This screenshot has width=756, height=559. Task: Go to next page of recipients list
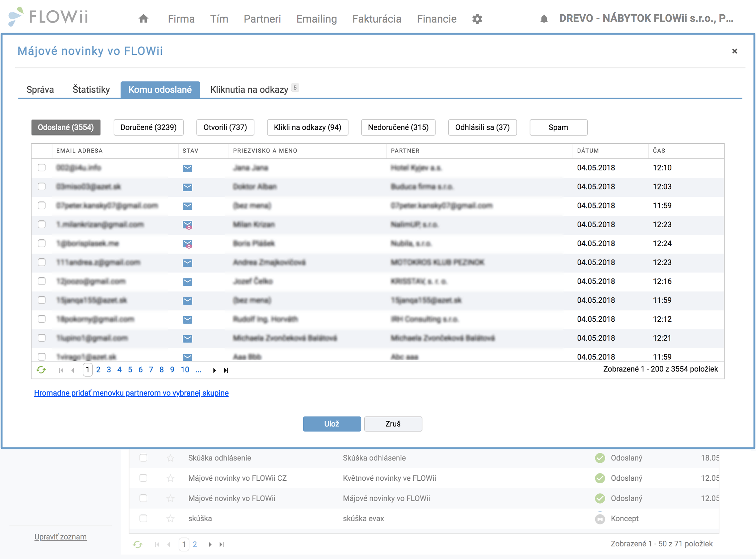(x=214, y=370)
